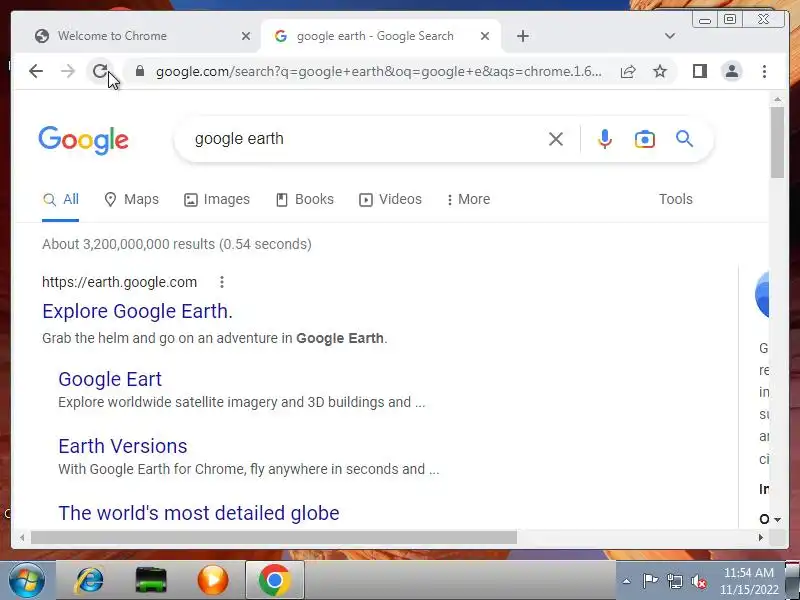Click the scroll left arrow

click(22, 537)
